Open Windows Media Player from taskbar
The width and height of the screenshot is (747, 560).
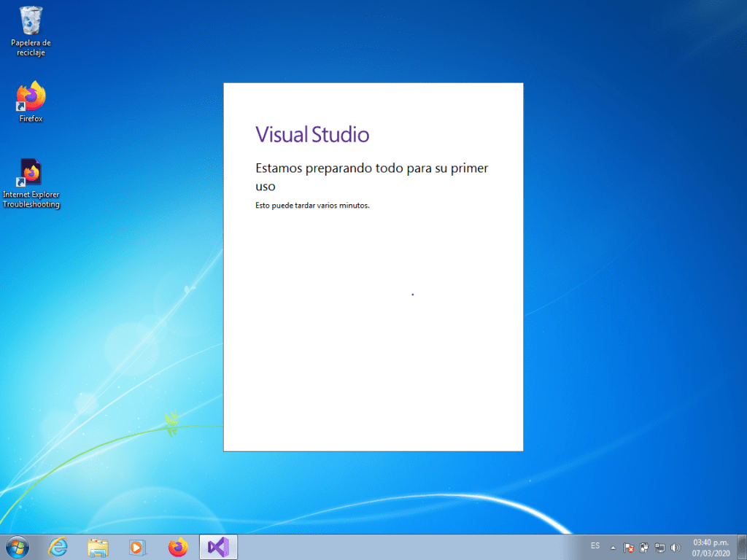(x=137, y=547)
